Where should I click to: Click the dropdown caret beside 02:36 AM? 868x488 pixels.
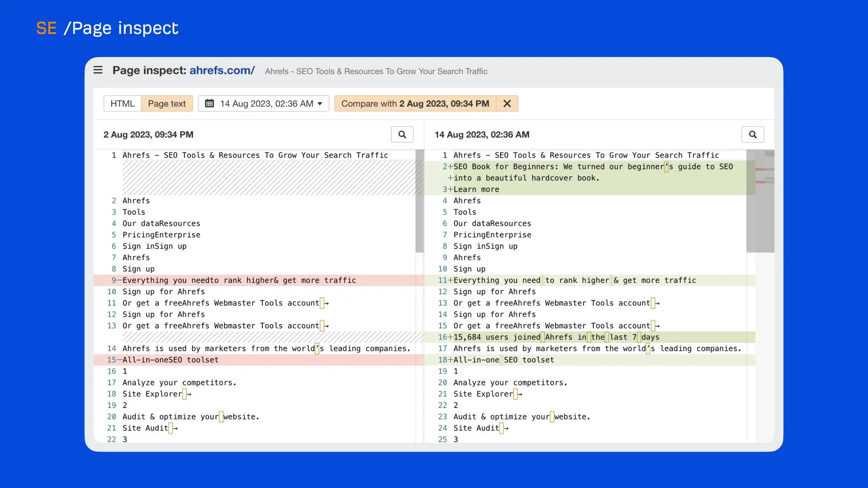coord(320,103)
